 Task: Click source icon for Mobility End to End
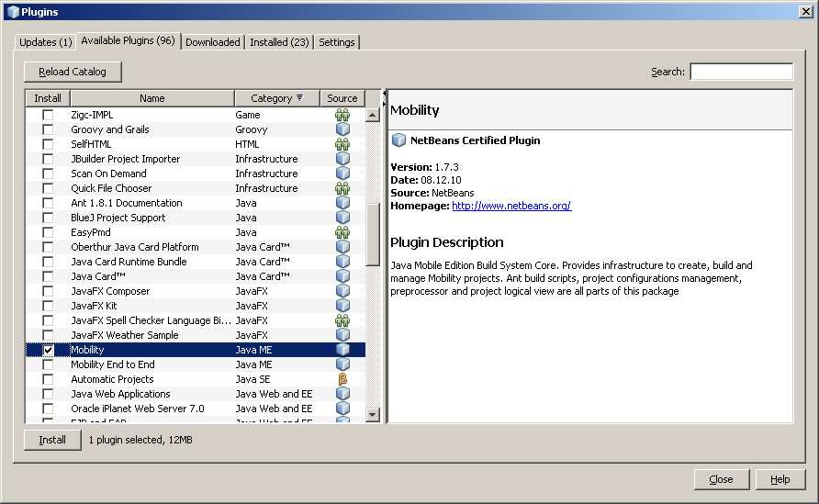342,364
